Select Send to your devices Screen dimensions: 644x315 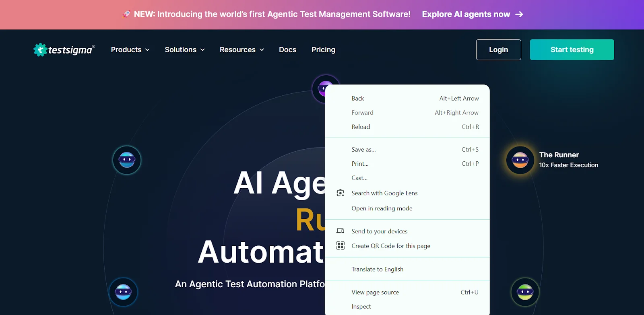407,231
